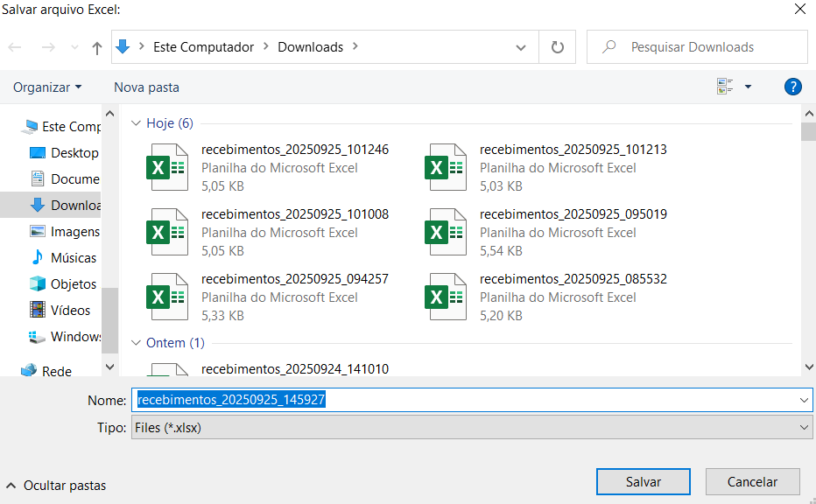
Task: Hide folders with Ocultar pastas
Action: tap(57, 485)
